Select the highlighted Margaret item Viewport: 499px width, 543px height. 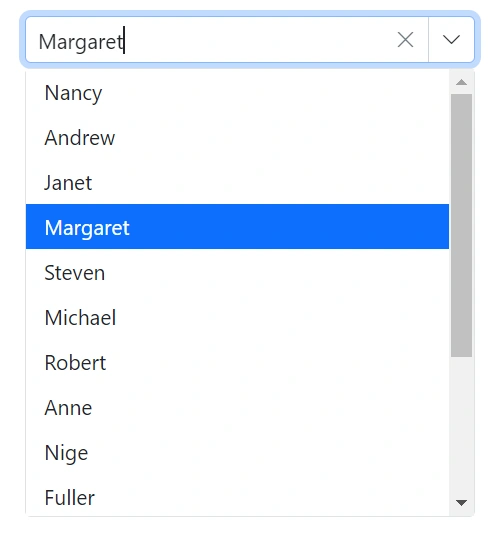click(238, 227)
